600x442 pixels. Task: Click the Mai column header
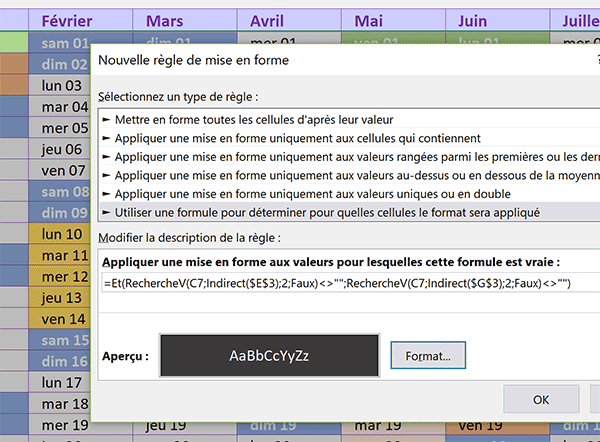[393, 20]
